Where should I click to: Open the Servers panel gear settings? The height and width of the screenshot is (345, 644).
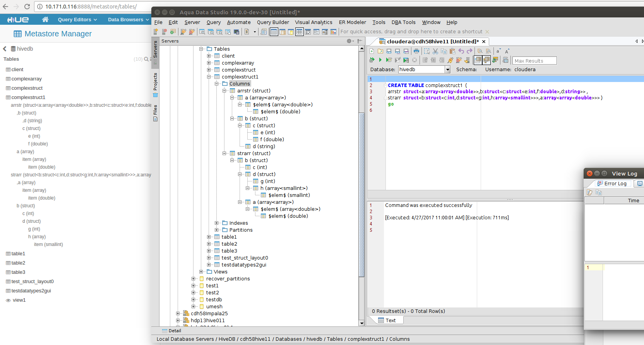[x=349, y=41]
